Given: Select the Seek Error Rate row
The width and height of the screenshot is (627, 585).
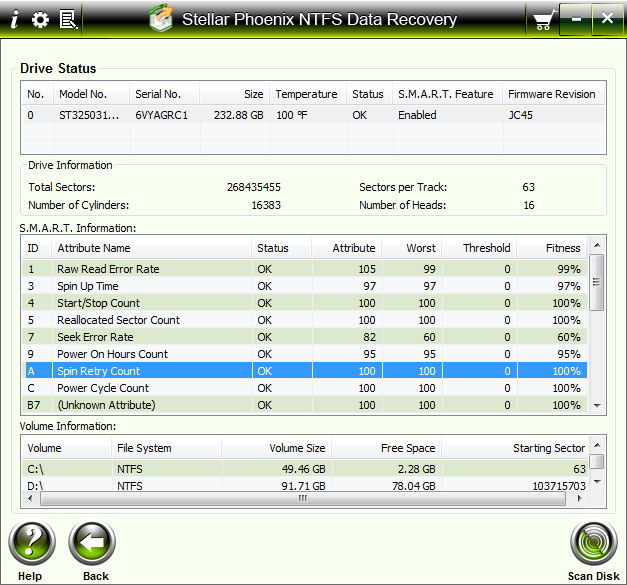Looking at the screenshot, I should click(304, 337).
